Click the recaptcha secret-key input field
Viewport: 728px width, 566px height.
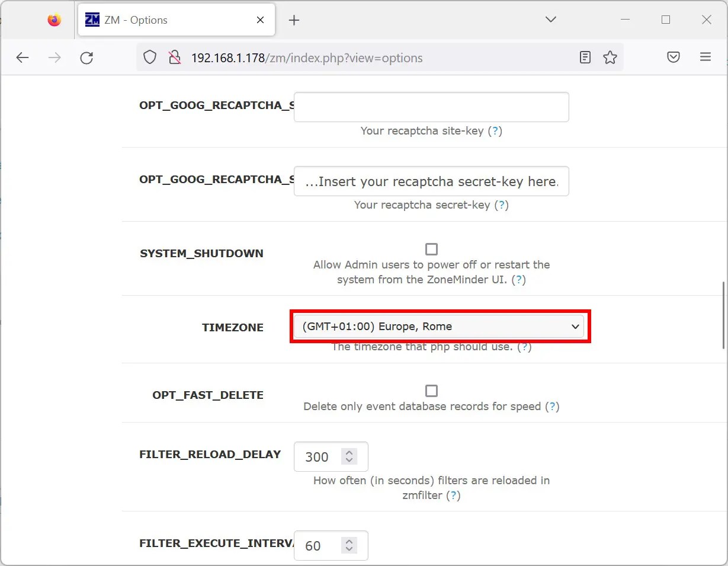point(431,181)
